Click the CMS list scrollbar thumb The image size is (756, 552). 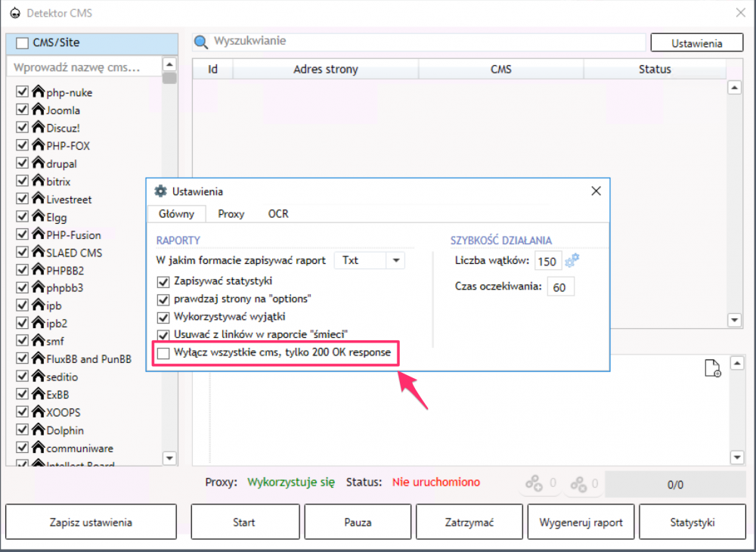(x=169, y=78)
